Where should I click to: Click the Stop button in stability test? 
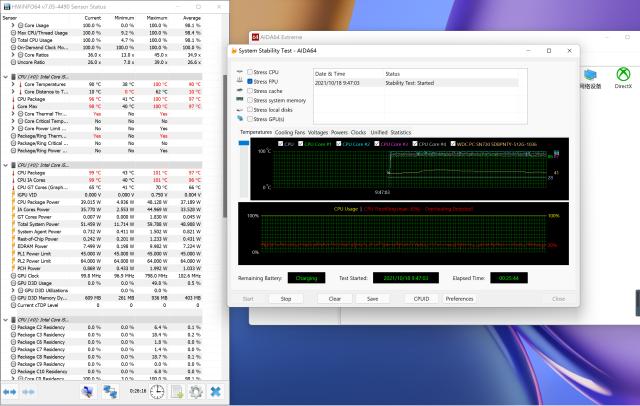(x=286, y=299)
